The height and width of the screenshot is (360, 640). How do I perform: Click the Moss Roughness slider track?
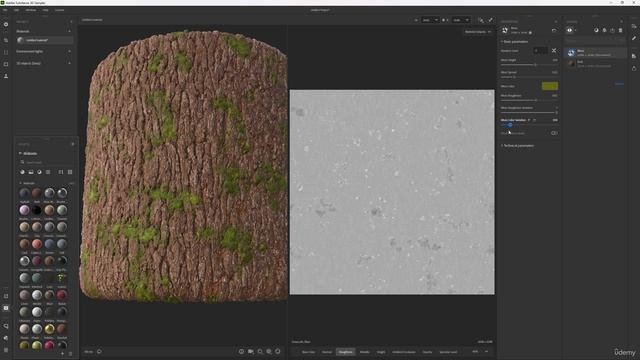[x=529, y=100]
